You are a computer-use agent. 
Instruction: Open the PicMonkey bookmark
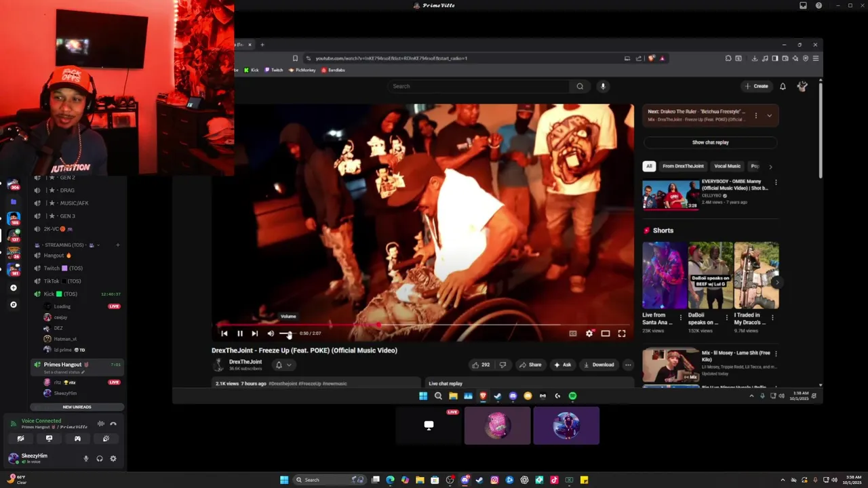click(302, 70)
